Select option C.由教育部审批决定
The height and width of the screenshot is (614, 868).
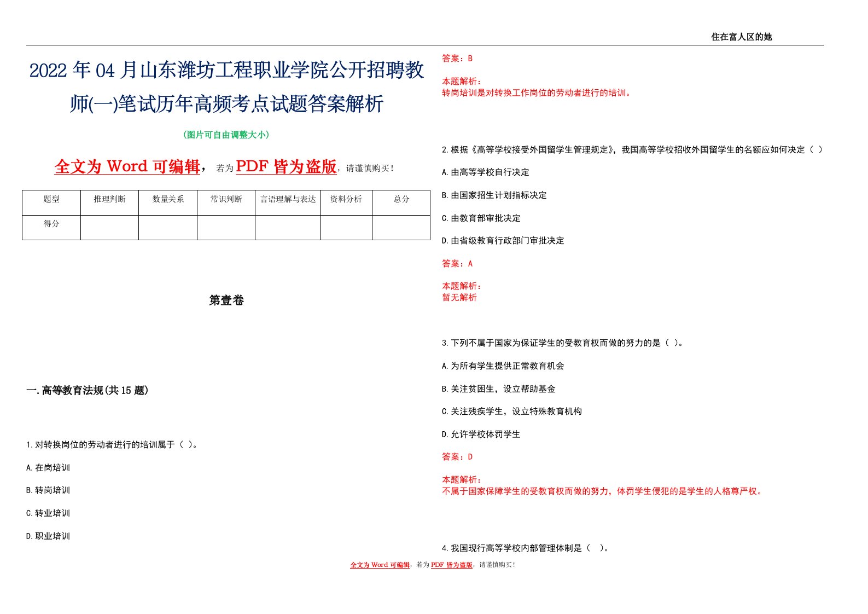click(x=481, y=218)
